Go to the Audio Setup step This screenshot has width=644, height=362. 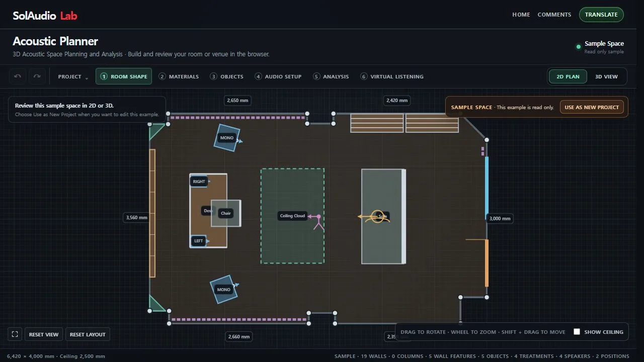tap(278, 76)
